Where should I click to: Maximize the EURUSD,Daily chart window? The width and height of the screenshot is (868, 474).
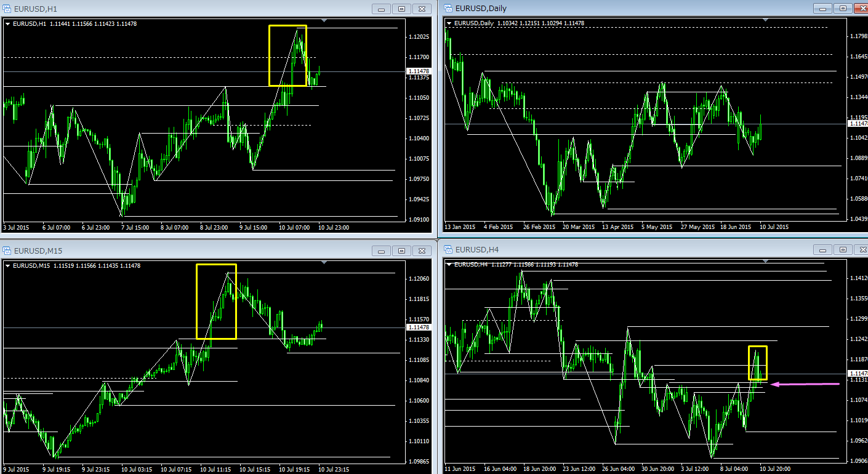pyautogui.click(x=842, y=9)
